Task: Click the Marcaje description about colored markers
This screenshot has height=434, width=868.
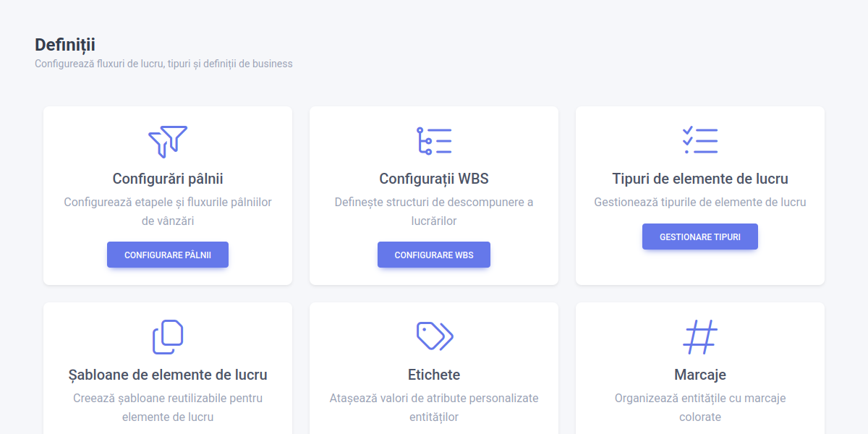Action: click(700, 407)
